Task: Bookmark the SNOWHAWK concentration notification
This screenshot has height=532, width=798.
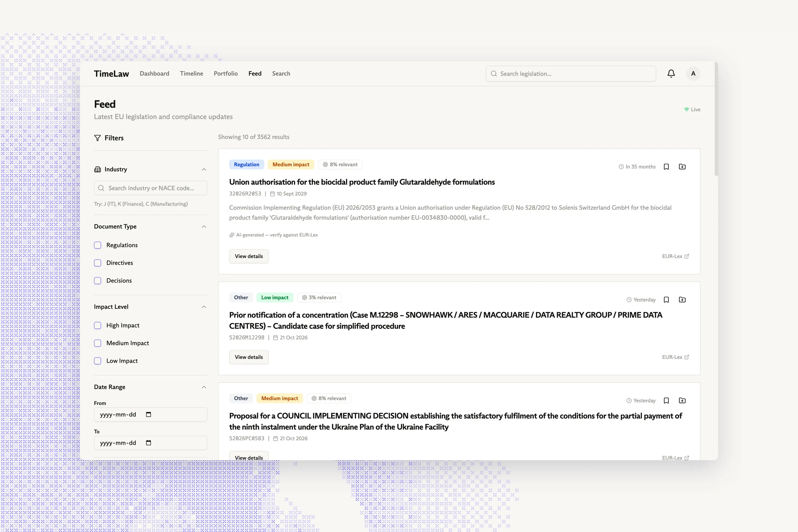Action: pyautogui.click(x=666, y=300)
